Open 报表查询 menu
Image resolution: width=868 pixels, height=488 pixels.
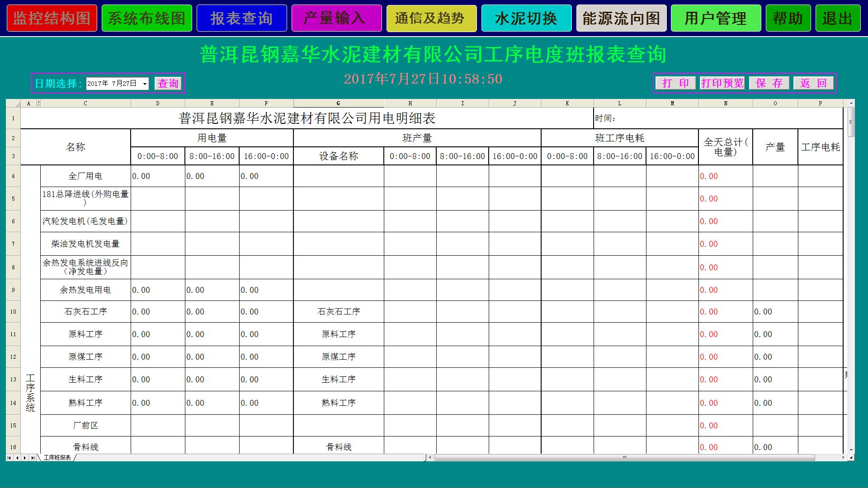tap(241, 18)
